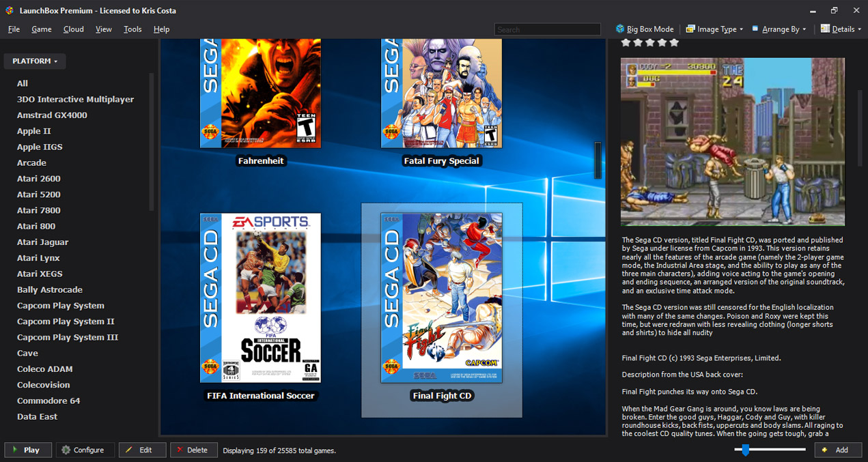Click the Edit button

click(x=142, y=450)
